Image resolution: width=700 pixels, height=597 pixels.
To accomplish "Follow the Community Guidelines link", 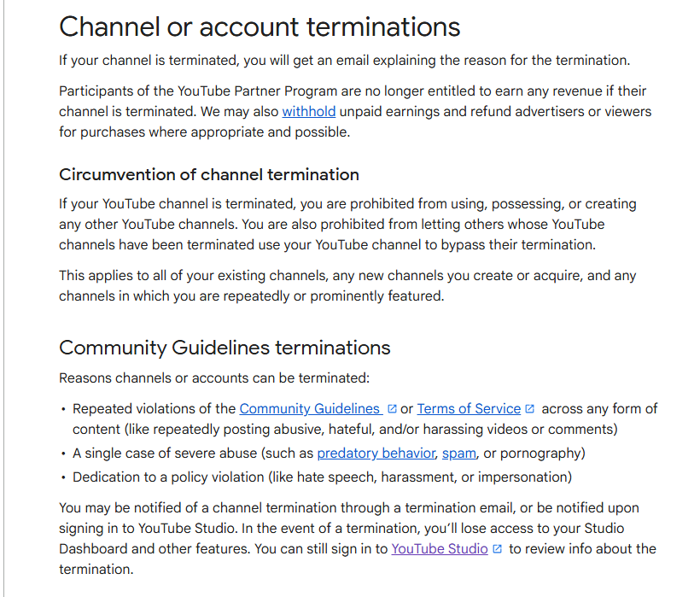I will click(x=311, y=408).
